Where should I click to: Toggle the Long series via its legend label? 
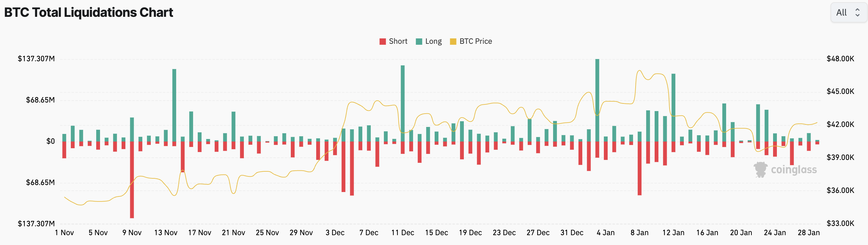coord(433,42)
